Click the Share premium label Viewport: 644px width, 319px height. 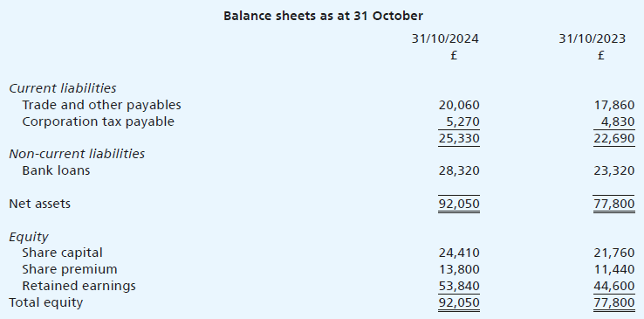(x=70, y=270)
